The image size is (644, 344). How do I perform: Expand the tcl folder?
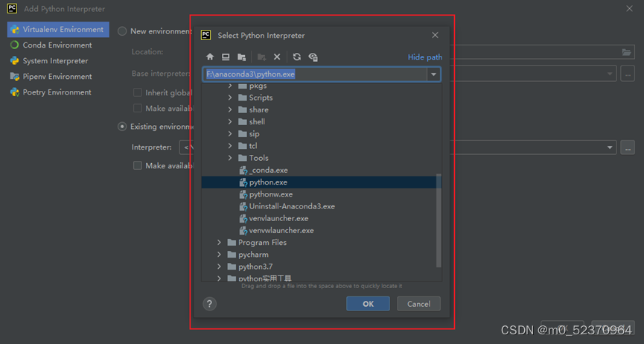(230, 146)
